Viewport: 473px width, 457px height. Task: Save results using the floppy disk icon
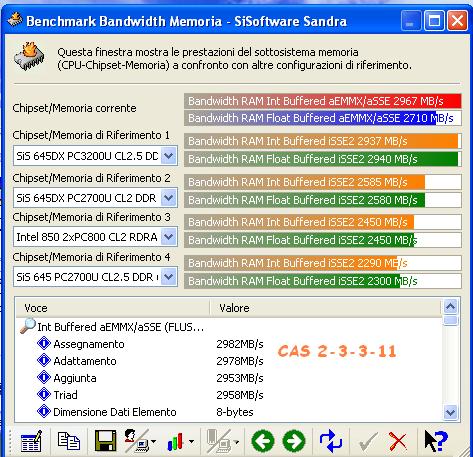105,441
